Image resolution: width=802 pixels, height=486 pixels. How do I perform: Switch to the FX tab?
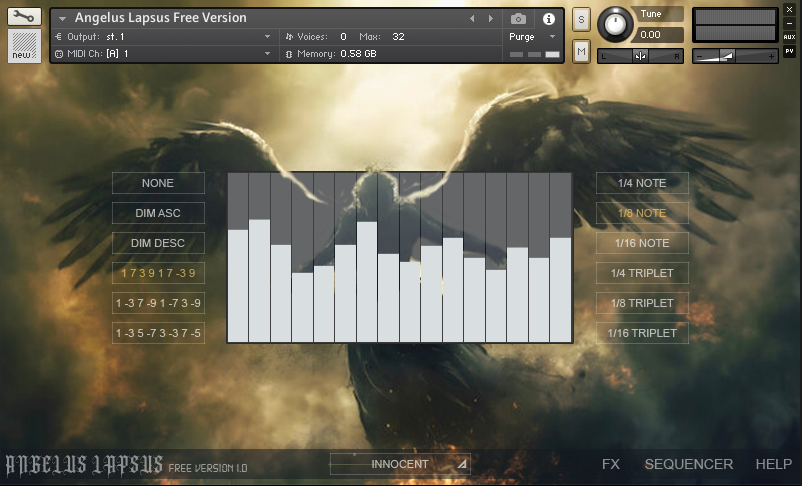tap(611, 464)
